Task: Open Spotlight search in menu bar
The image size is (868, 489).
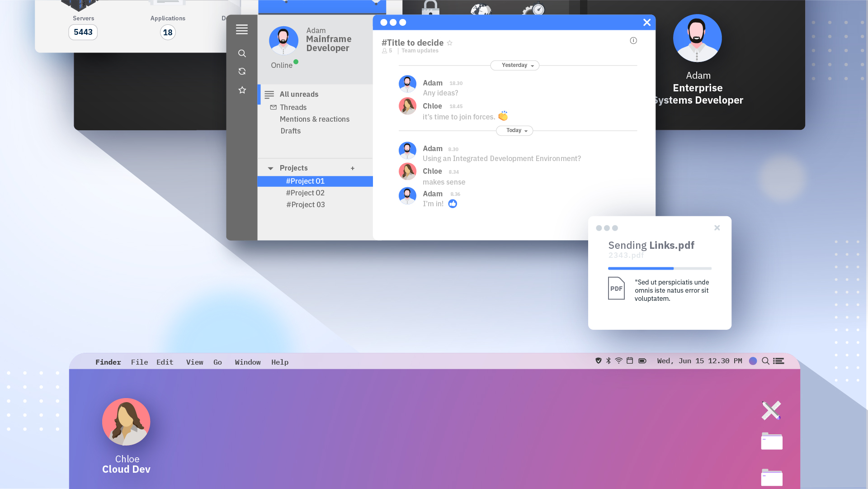Action: coord(765,361)
